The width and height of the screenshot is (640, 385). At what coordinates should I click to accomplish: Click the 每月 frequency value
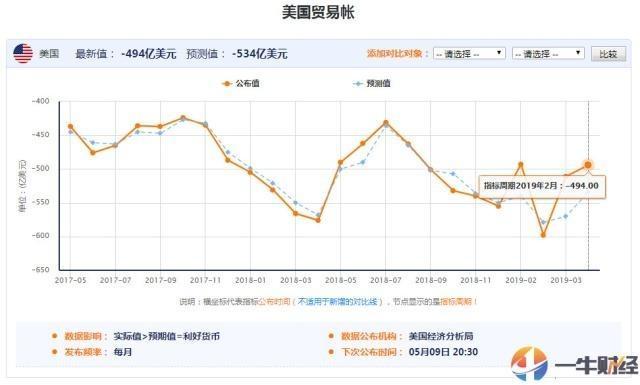[122, 352]
